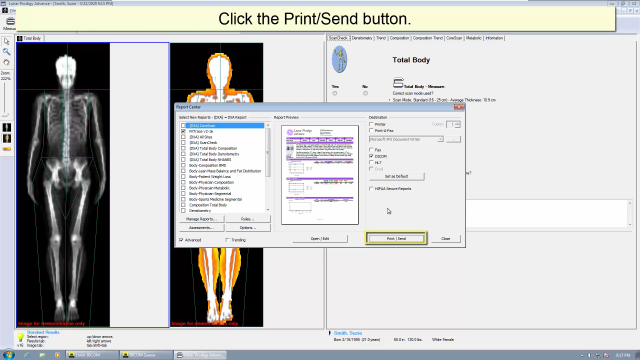
Task: Switch to DICOM Queue taskbar window
Action: pos(147,355)
